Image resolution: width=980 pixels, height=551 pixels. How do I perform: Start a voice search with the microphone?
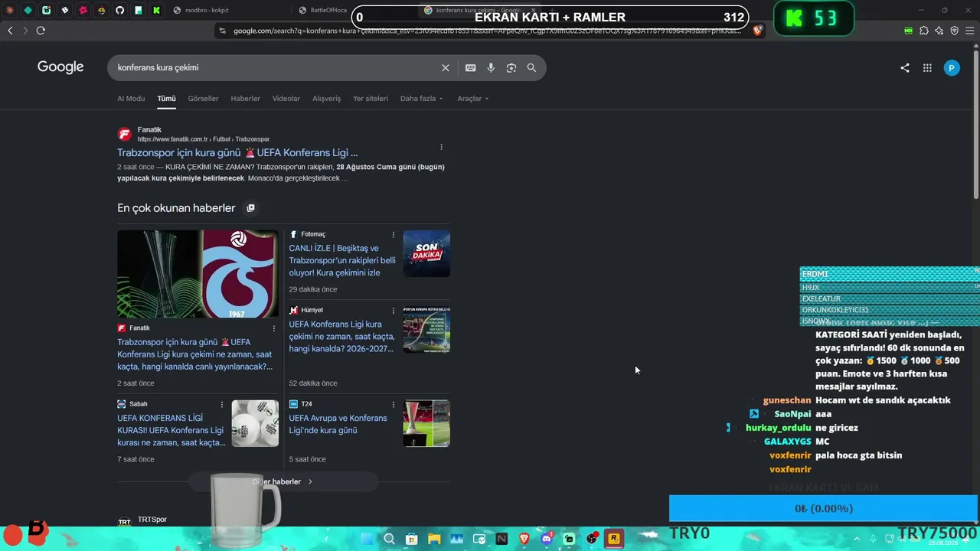(x=491, y=68)
